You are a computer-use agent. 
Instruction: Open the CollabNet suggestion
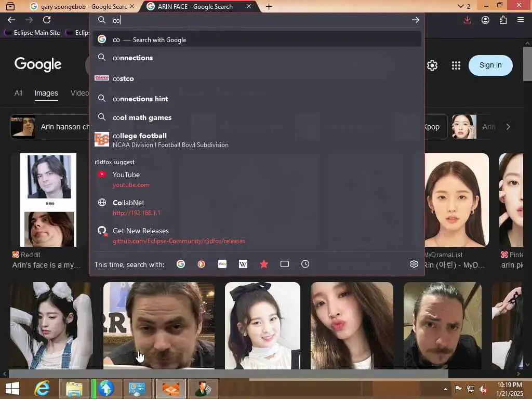point(257,207)
